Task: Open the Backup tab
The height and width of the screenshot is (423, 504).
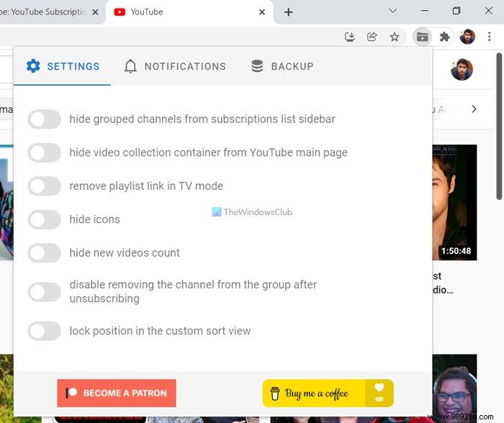Action: pos(282,66)
